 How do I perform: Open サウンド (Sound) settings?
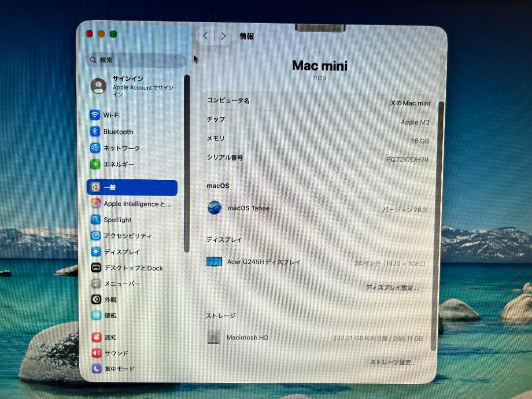117,353
